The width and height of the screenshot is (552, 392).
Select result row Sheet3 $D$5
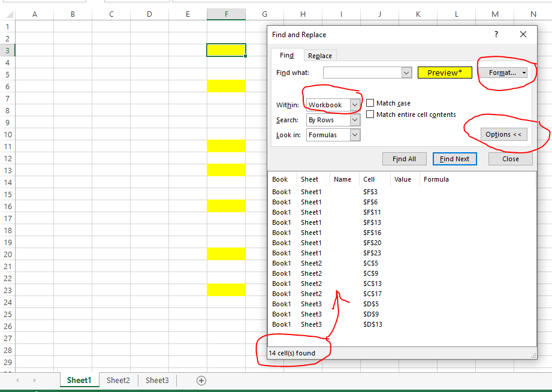(402, 304)
